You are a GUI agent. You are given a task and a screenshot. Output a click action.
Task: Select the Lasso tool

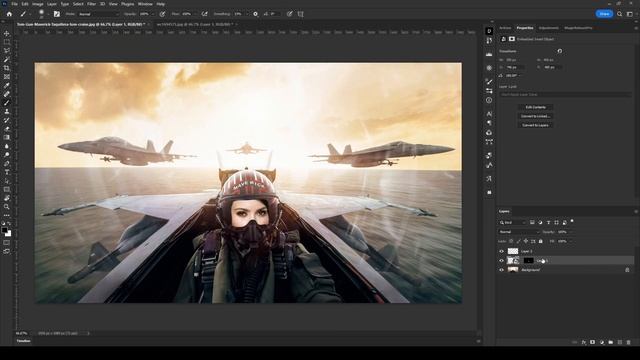7,51
